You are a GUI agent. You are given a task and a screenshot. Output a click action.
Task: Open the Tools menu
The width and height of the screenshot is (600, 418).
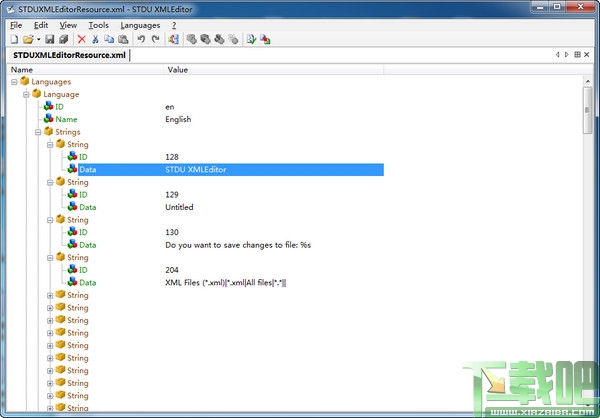point(99,25)
